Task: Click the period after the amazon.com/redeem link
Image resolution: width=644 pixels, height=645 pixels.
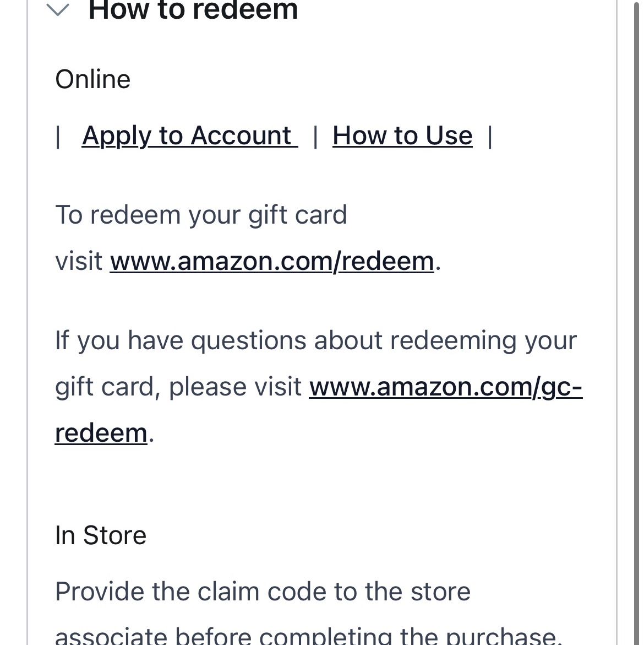Action: coord(438,262)
